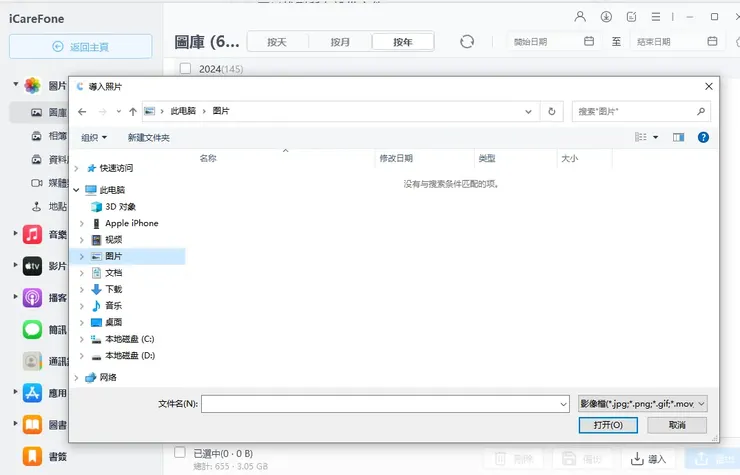Check the 2024(145) year checkbox

[x=185, y=68]
